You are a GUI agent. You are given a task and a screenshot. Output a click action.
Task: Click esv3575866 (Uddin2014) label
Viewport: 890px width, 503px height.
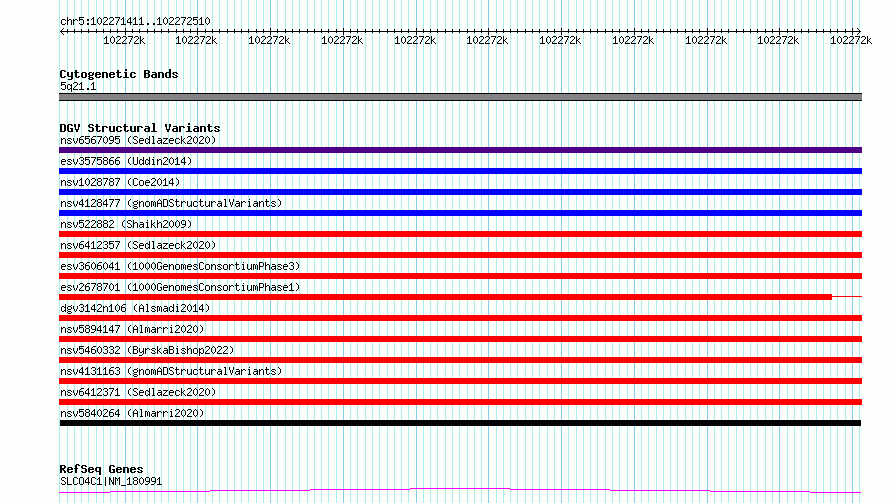(x=126, y=161)
